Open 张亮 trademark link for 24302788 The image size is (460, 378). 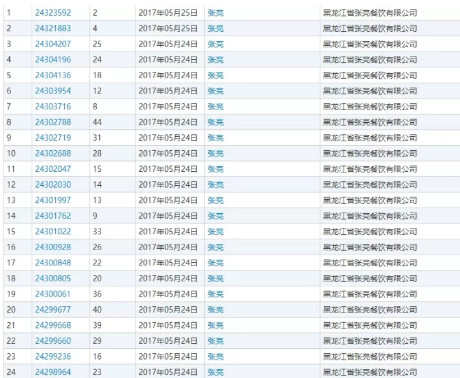(x=216, y=122)
